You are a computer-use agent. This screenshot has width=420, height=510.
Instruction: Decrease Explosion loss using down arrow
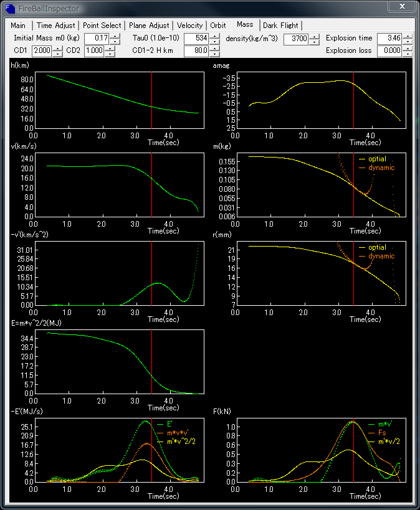coord(408,54)
